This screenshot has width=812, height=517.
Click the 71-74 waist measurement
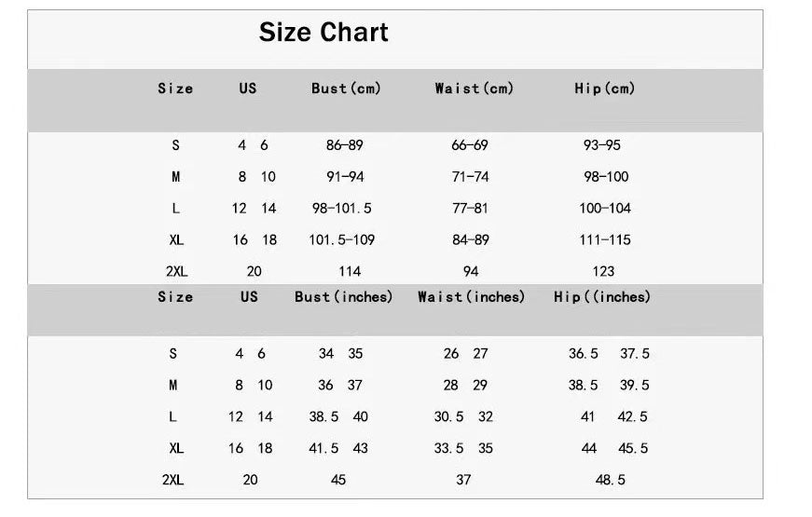(470, 177)
